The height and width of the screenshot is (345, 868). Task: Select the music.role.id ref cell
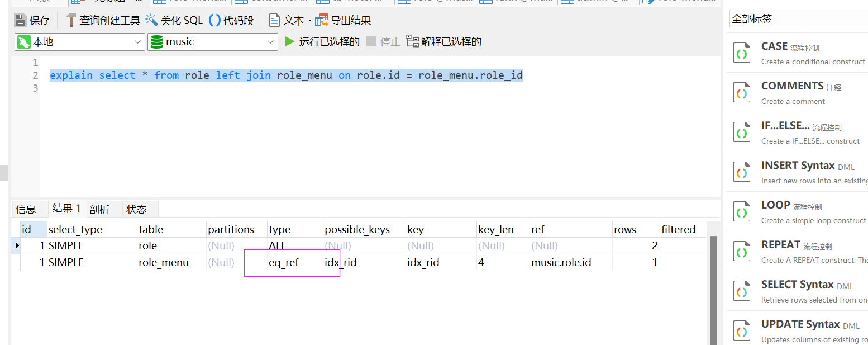571,262
